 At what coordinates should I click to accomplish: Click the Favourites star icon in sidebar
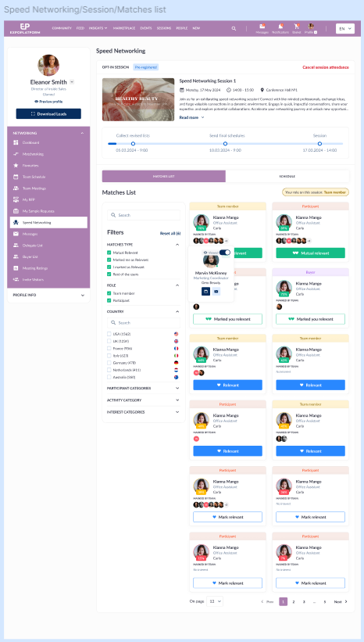pos(16,166)
